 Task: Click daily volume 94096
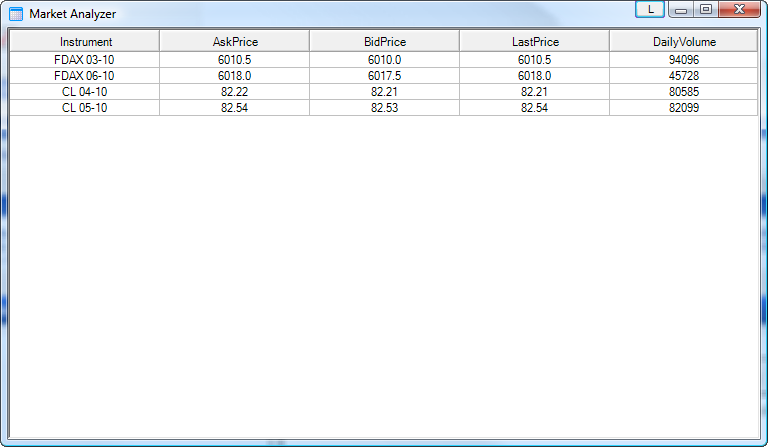point(684,60)
